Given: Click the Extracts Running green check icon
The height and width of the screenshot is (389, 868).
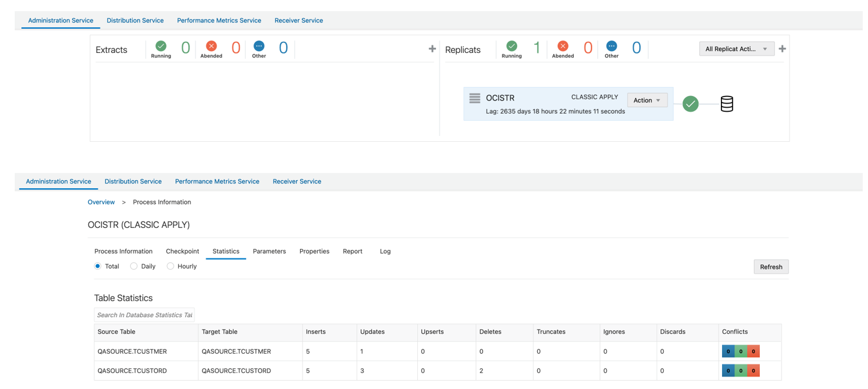Looking at the screenshot, I should [161, 45].
